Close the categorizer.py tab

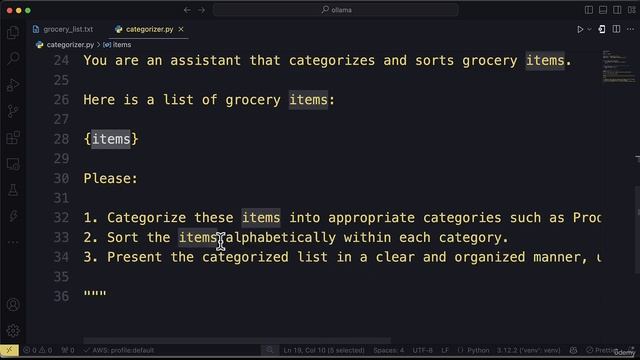point(181,29)
